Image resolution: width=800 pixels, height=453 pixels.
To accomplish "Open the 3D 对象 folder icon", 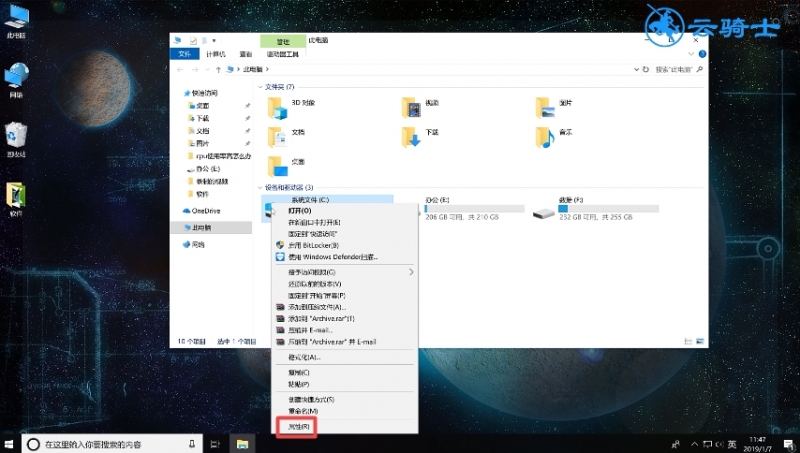I will pos(277,108).
